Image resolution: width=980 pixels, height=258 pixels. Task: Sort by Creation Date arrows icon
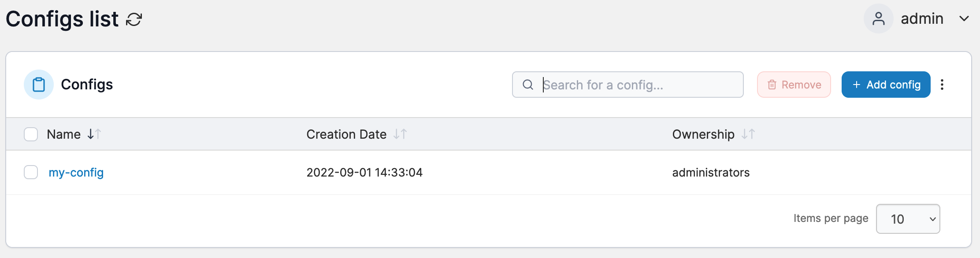[x=400, y=134]
